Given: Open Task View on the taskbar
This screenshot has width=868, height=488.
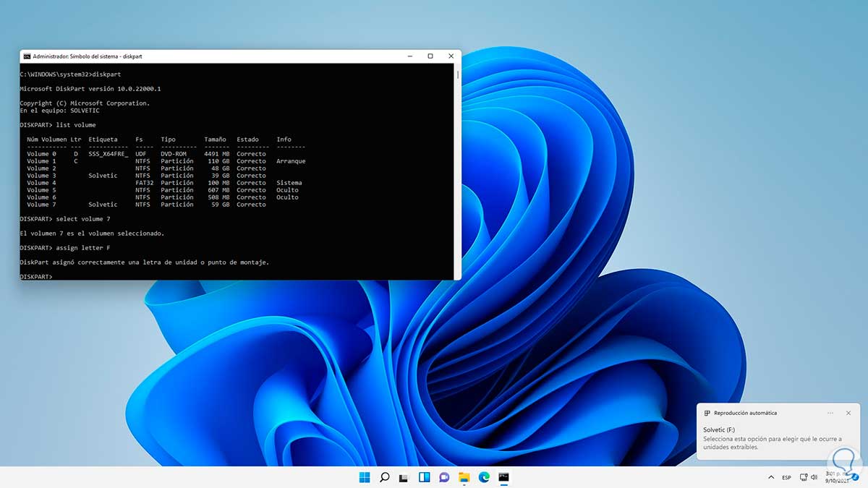Looking at the screenshot, I should (x=404, y=477).
